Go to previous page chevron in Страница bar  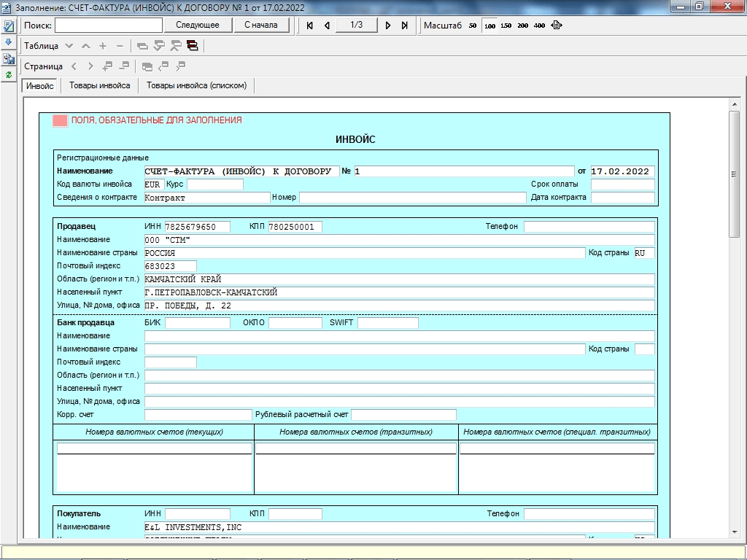[x=74, y=66]
